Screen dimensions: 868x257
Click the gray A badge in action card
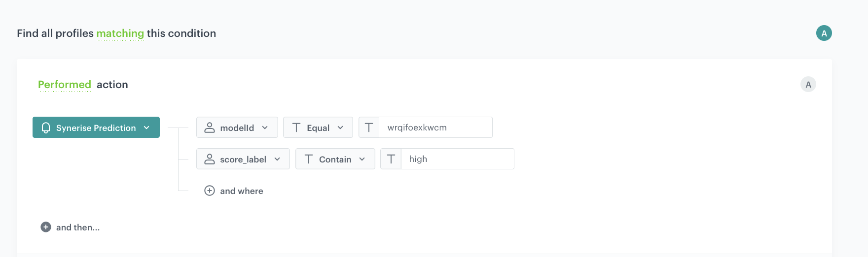[808, 84]
